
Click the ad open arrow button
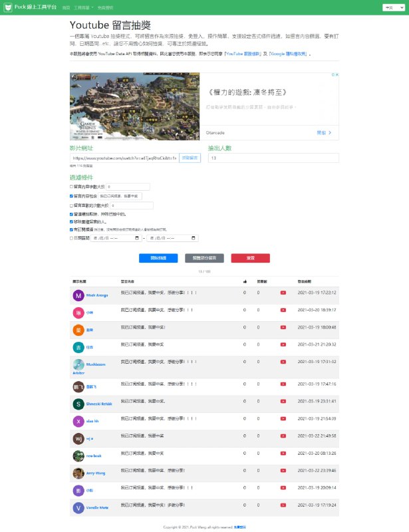coord(324,132)
